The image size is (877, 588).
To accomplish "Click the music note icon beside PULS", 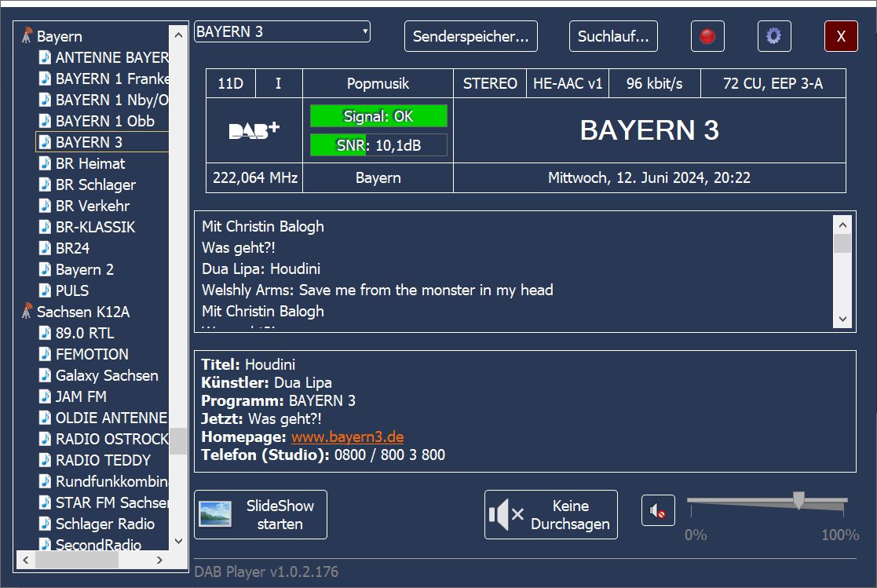I will pyautogui.click(x=46, y=290).
